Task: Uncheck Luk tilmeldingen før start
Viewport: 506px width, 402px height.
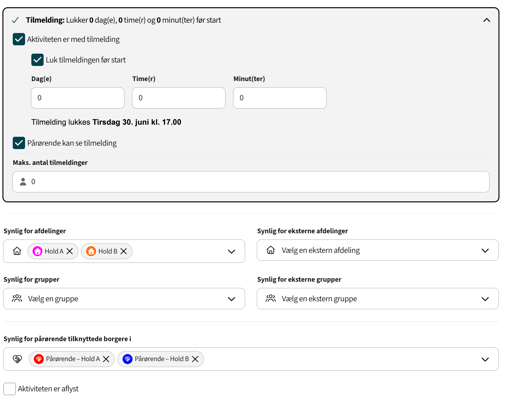Action: (x=37, y=60)
